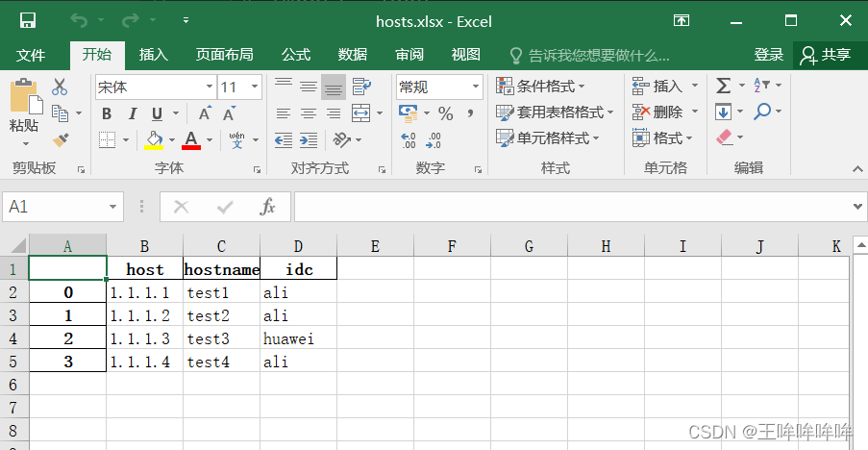The height and width of the screenshot is (450, 868).
Task: Click the Clear eraser icon
Action: tap(724, 137)
